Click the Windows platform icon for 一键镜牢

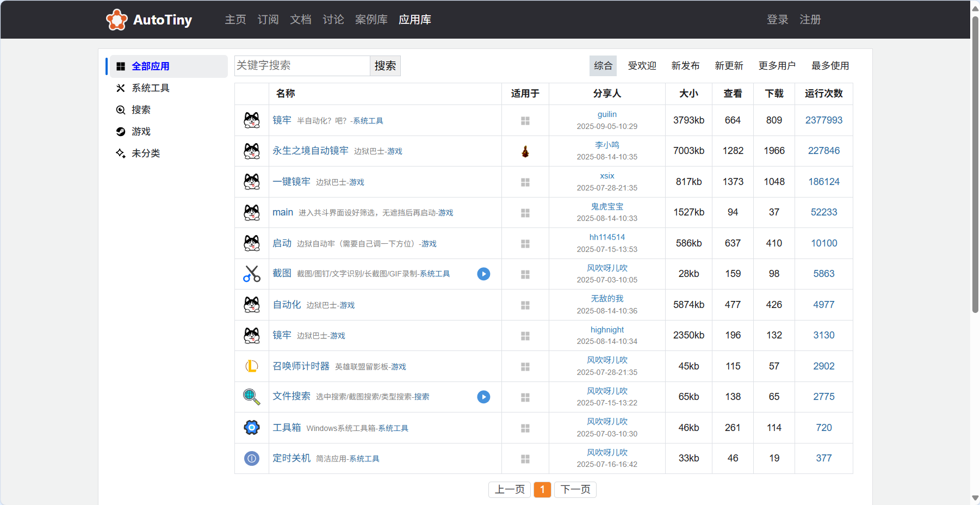point(525,182)
